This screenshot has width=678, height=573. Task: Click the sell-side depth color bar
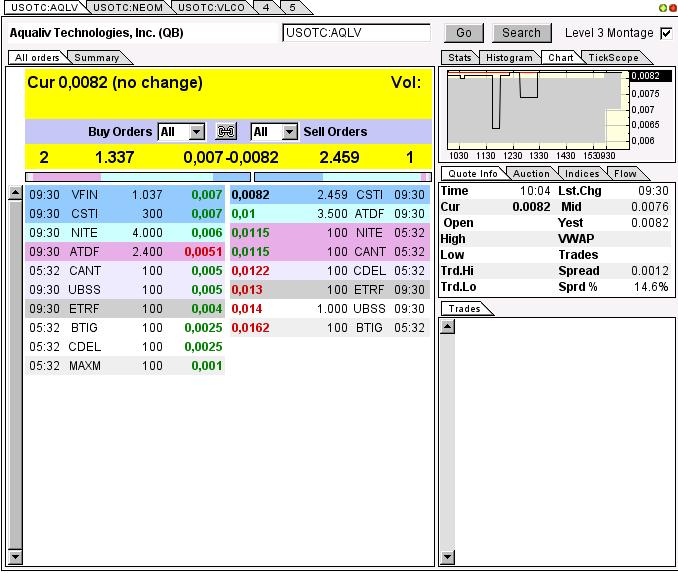tap(343, 177)
